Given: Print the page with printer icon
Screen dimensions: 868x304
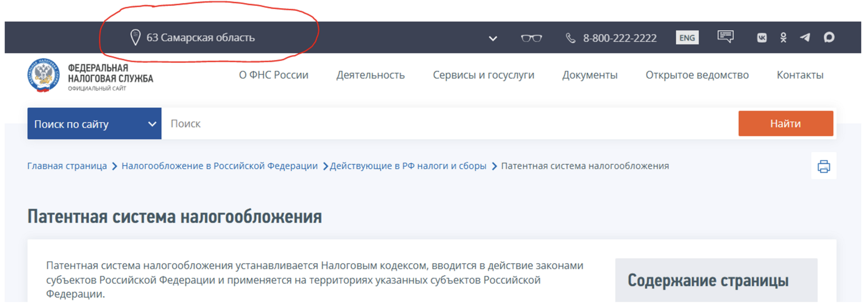Looking at the screenshot, I should pyautogui.click(x=824, y=166).
